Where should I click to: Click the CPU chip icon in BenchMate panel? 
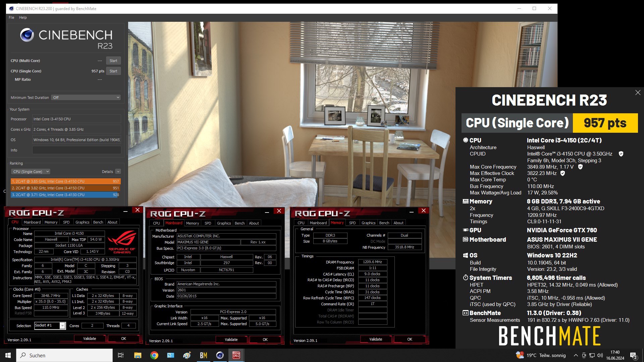tap(466, 140)
